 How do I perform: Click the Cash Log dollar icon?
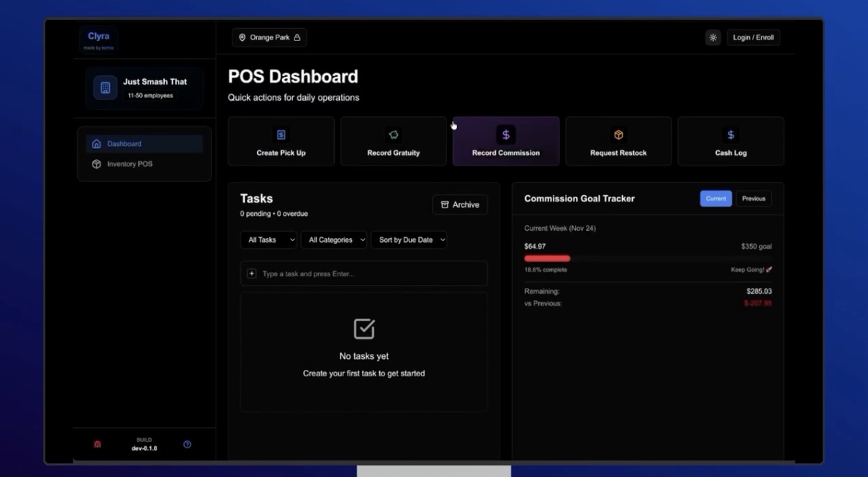coord(731,135)
